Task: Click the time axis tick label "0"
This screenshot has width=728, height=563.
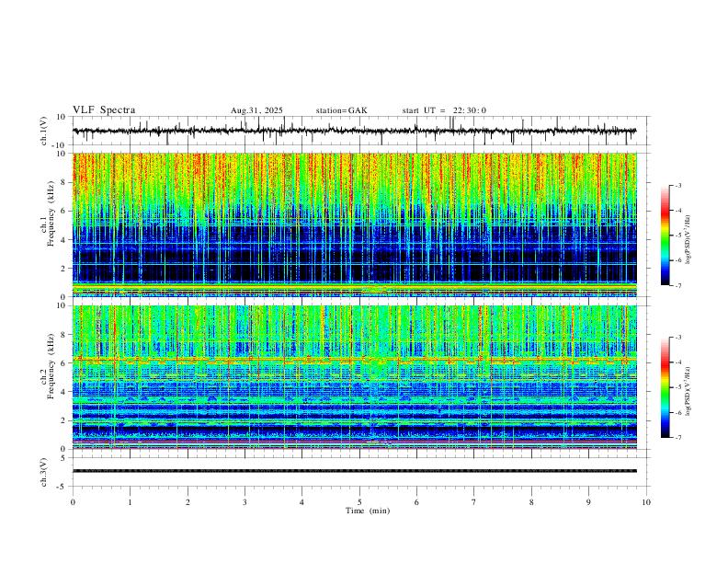Action: [x=73, y=502]
